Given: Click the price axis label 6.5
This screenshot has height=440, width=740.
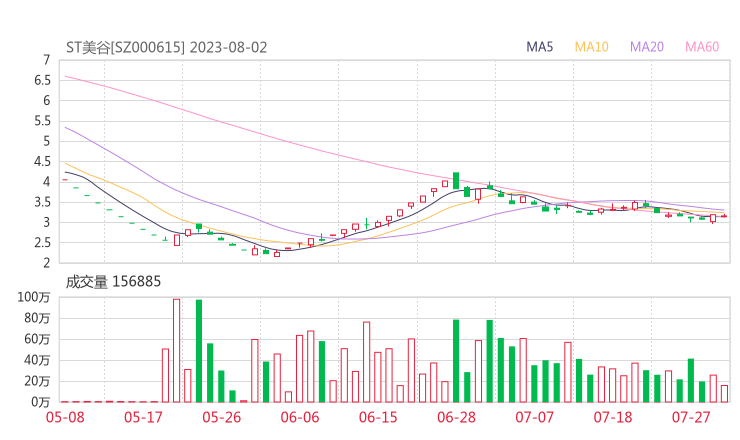Looking at the screenshot, I should coord(42,80).
